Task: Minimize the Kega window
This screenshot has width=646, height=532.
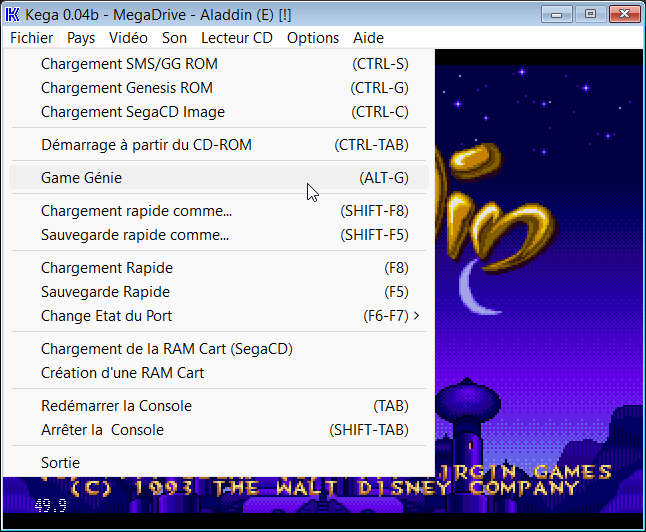Action: pos(557,14)
